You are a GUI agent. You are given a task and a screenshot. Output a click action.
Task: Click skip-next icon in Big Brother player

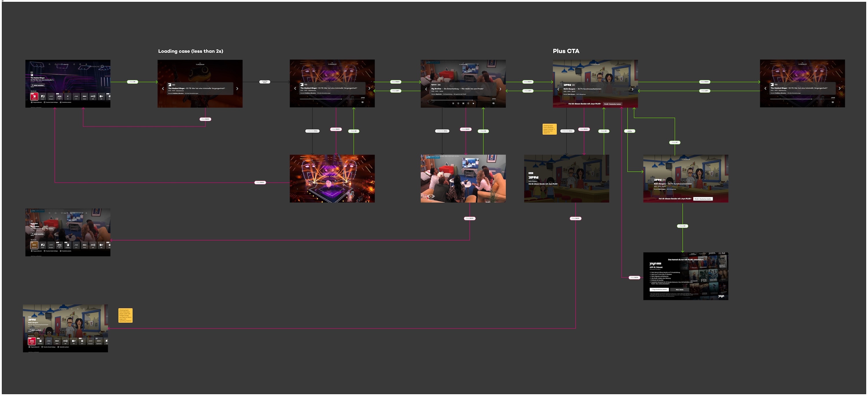(x=473, y=103)
